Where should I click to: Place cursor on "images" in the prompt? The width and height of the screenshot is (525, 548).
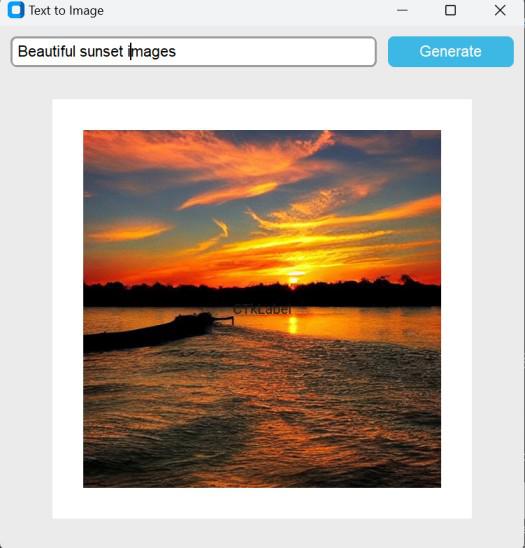pyautogui.click(x=152, y=52)
